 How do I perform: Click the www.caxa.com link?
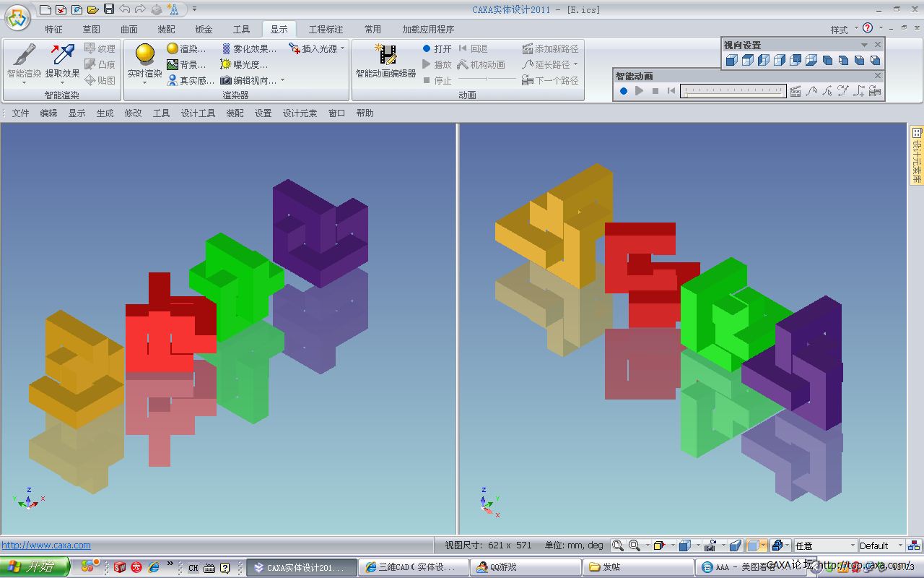(x=46, y=545)
